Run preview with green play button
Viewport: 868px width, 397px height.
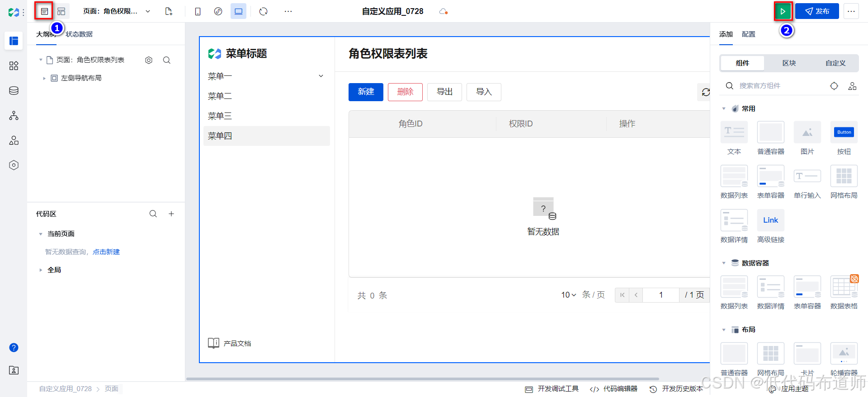click(783, 11)
